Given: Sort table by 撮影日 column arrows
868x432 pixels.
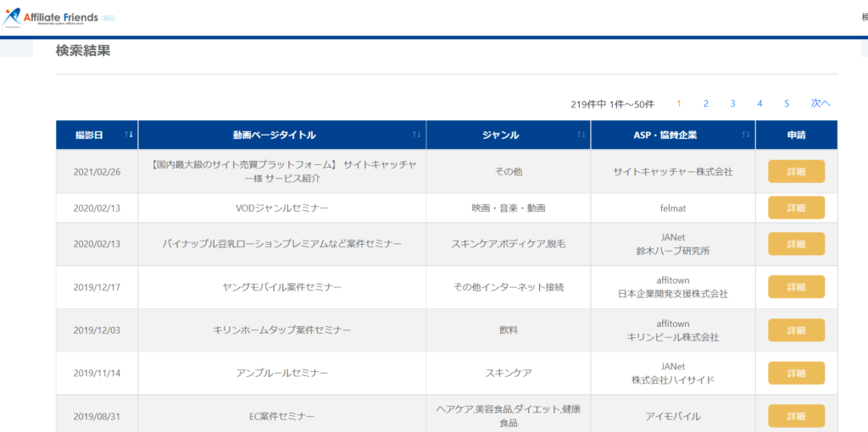Looking at the screenshot, I should coord(129,135).
